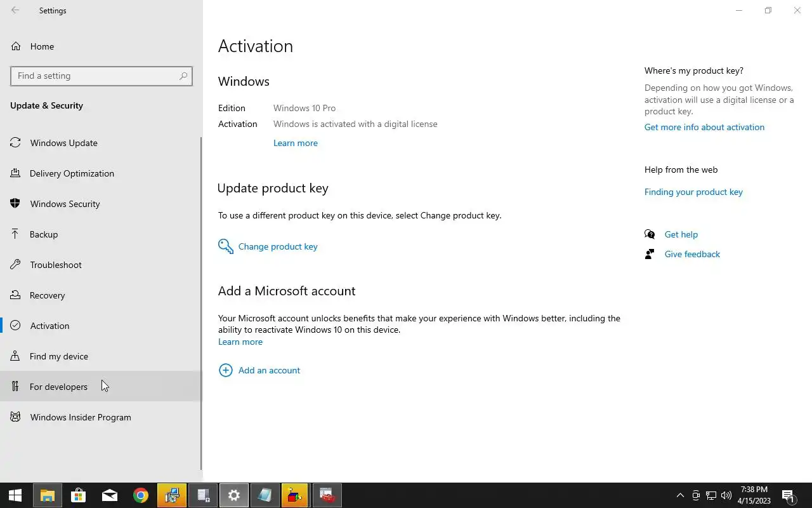Open Get more info about activation link
This screenshot has width=812, height=508.
[x=704, y=127]
